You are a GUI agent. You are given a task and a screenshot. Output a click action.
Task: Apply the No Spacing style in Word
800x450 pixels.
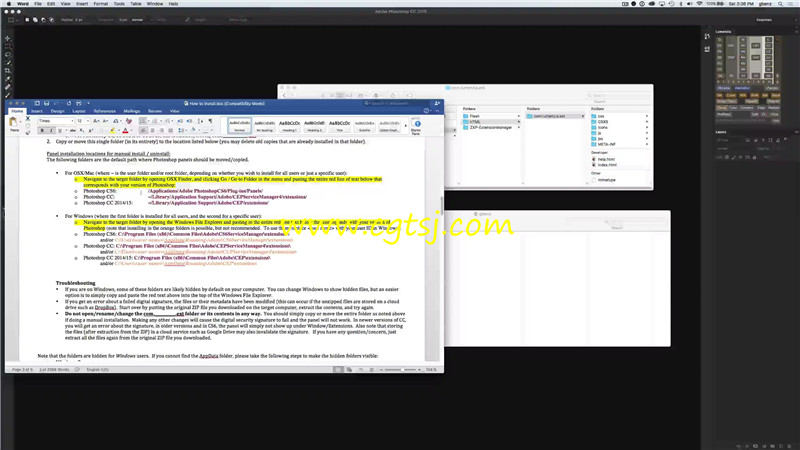tap(264, 126)
